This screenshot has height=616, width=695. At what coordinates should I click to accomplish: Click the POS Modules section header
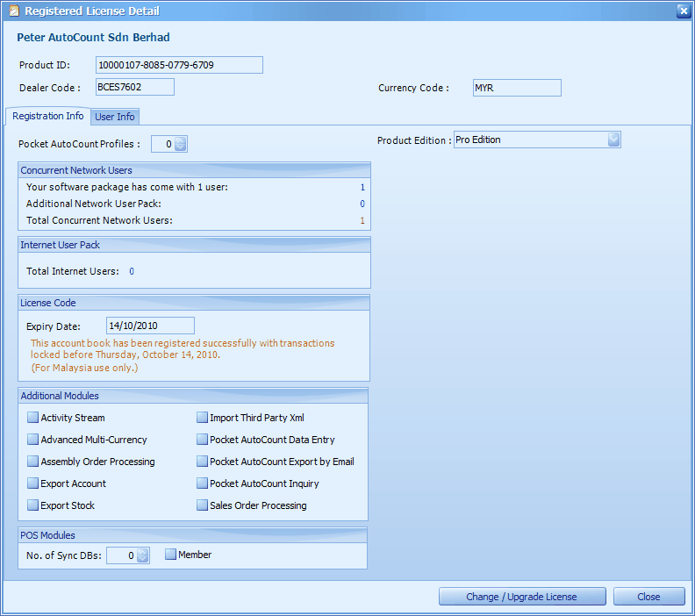click(193, 535)
